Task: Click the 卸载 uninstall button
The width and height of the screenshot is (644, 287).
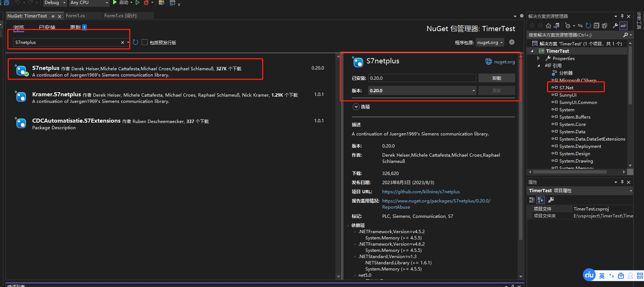Action: click(x=496, y=78)
